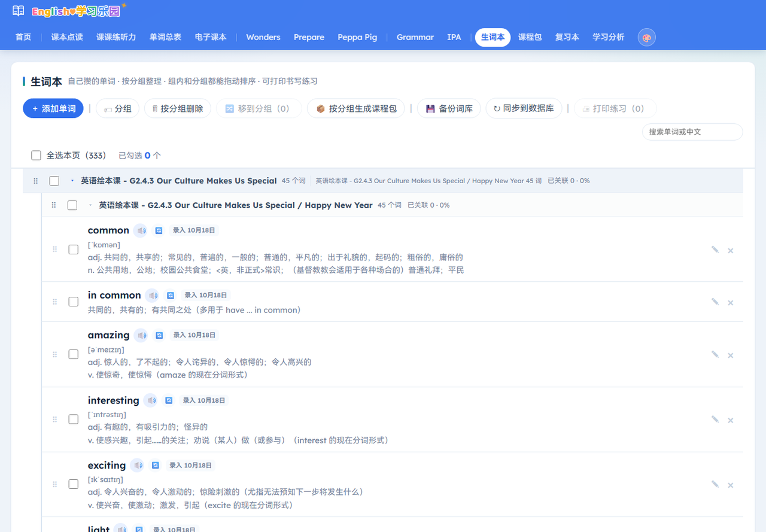Click refresh icon next to 'exciting'
Viewport: 766px width, 532px height.
click(156, 465)
